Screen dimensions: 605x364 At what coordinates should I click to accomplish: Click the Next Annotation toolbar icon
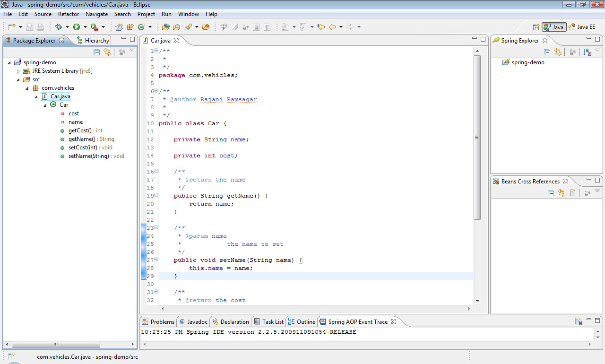(285, 27)
